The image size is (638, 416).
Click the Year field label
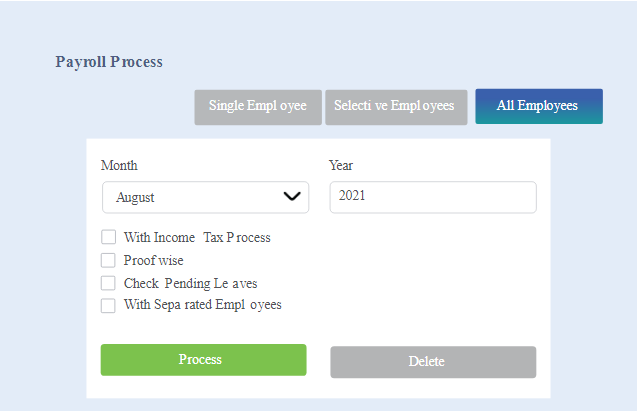(x=341, y=166)
